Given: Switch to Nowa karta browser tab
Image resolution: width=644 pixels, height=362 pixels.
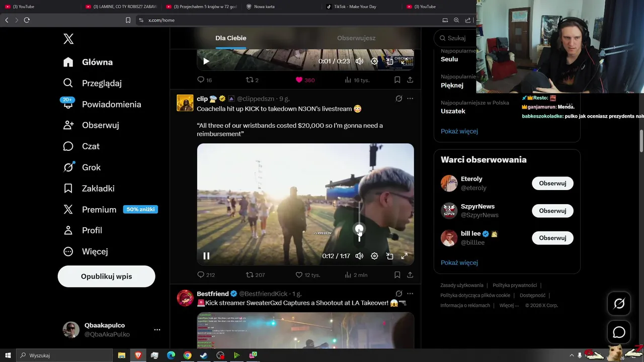Looking at the screenshot, I should 264,7.
